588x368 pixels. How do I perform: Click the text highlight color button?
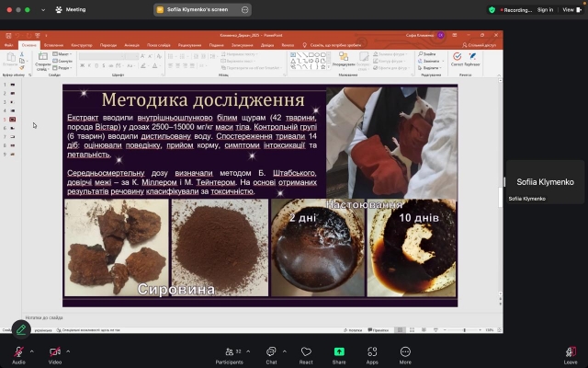point(143,65)
